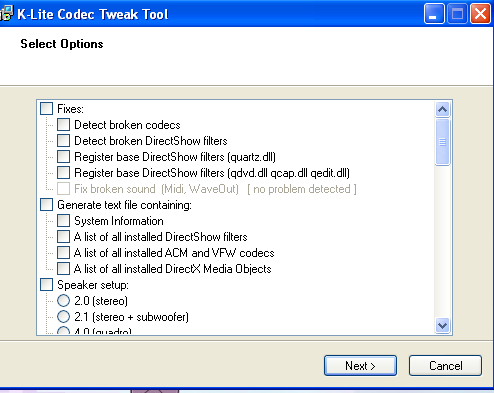Enable Detect broken codecs
Image resolution: width=494 pixels, height=393 pixels.
click(x=63, y=125)
